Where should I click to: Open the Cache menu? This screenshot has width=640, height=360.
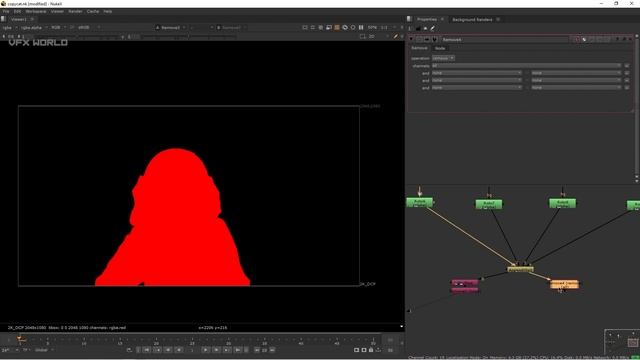pyautogui.click(x=93, y=11)
